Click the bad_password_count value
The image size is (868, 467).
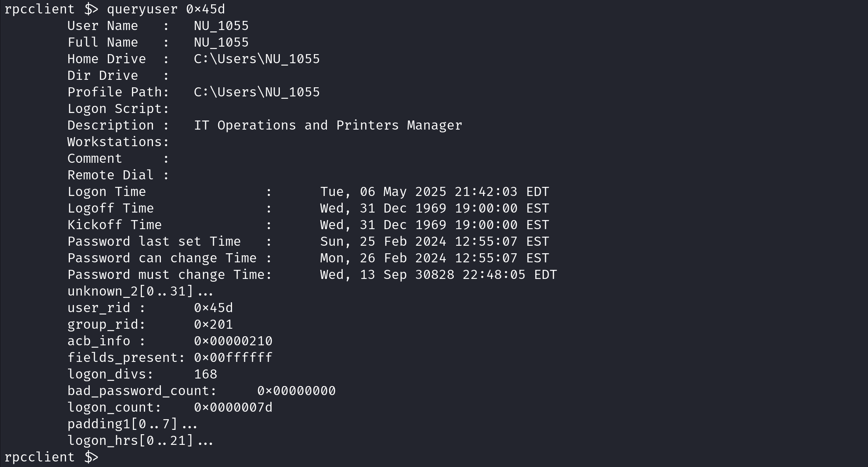[x=296, y=391]
